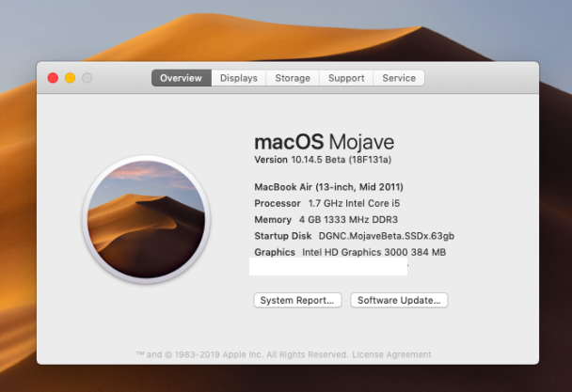
Task: Click the grayed-out zoom button
Action: pos(87,78)
